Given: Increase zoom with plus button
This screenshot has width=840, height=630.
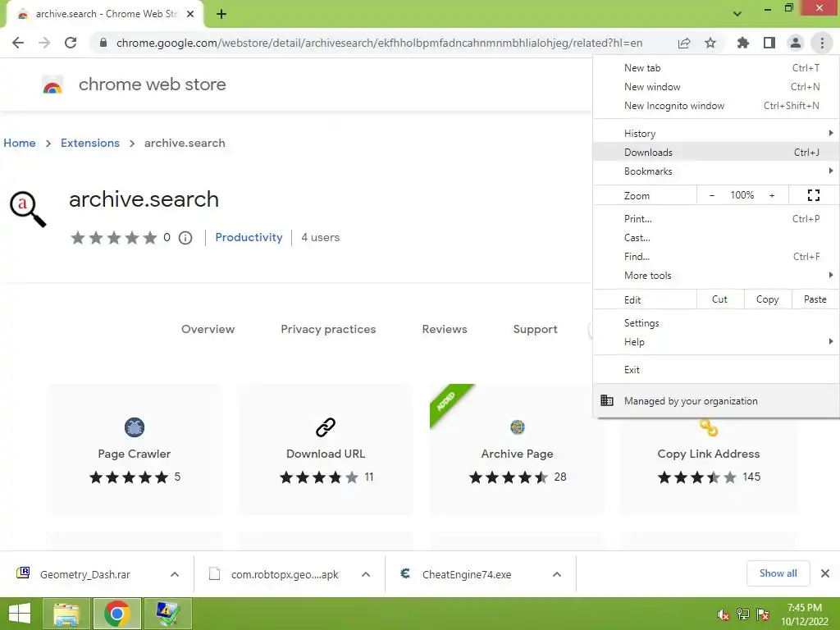Looking at the screenshot, I should click(772, 195).
